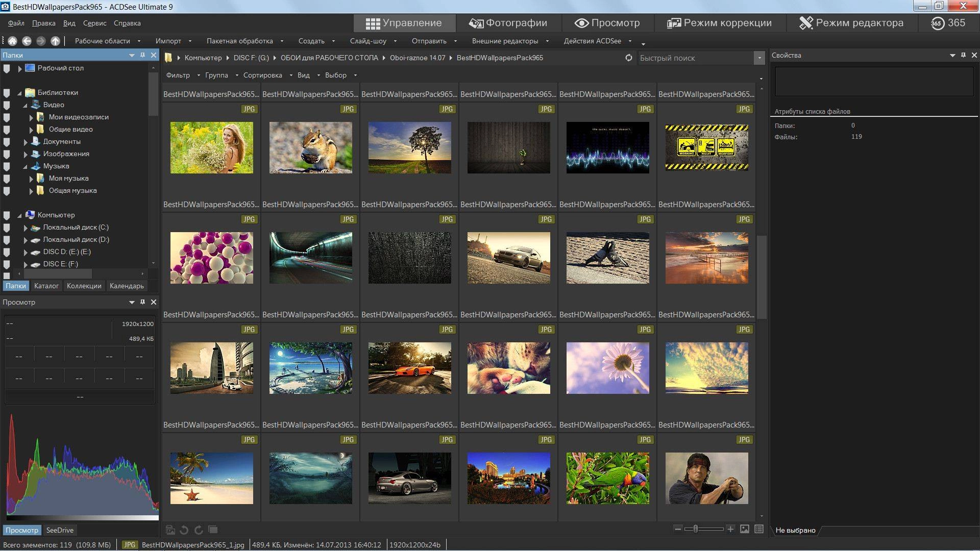The width and height of the screenshot is (980, 551).
Task: Click the JPG badge in the status bar
Action: 130,544
